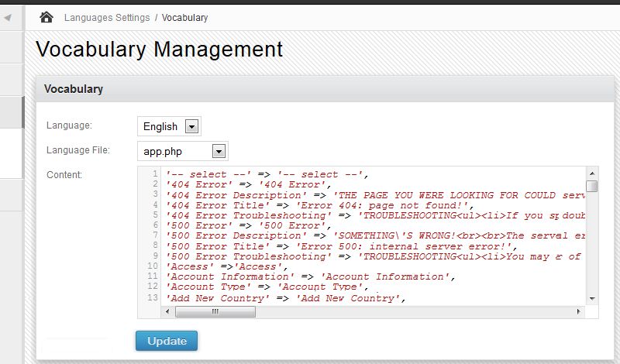Select the Vocabulary breadcrumb item
The height and width of the screenshot is (364, 620).
point(184,17)
